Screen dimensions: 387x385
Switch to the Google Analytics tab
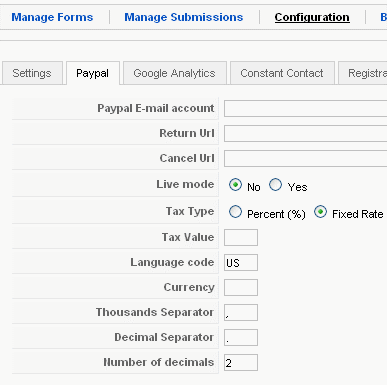(174, 73)
